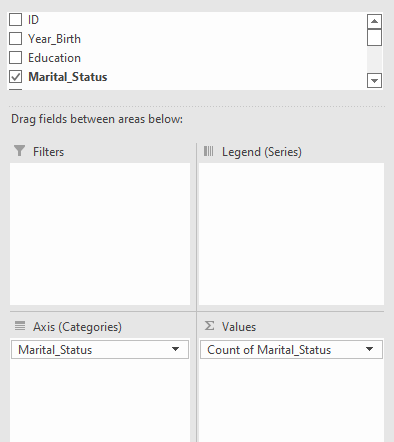Click the empty Filters drop area
The height and width of the screenshot is (442, 394).
(100, 234)
